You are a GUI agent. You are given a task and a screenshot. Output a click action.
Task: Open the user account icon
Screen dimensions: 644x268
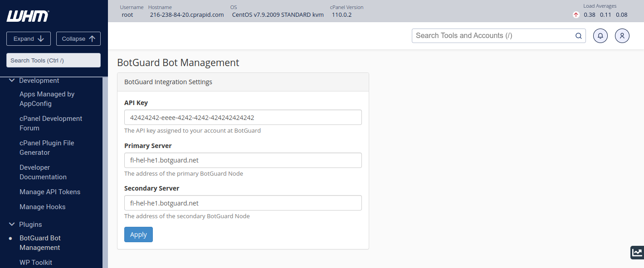[x=622, y=36]
